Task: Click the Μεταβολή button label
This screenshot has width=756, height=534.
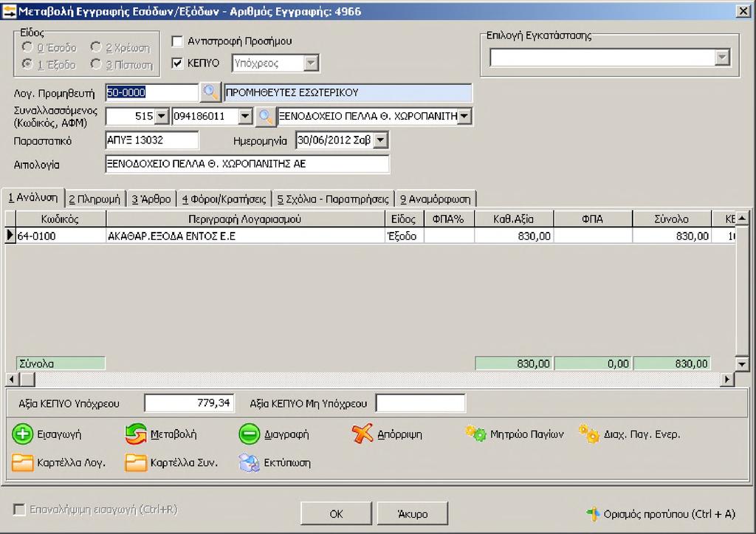Action: pyautogui.click(x=173, y=434)
